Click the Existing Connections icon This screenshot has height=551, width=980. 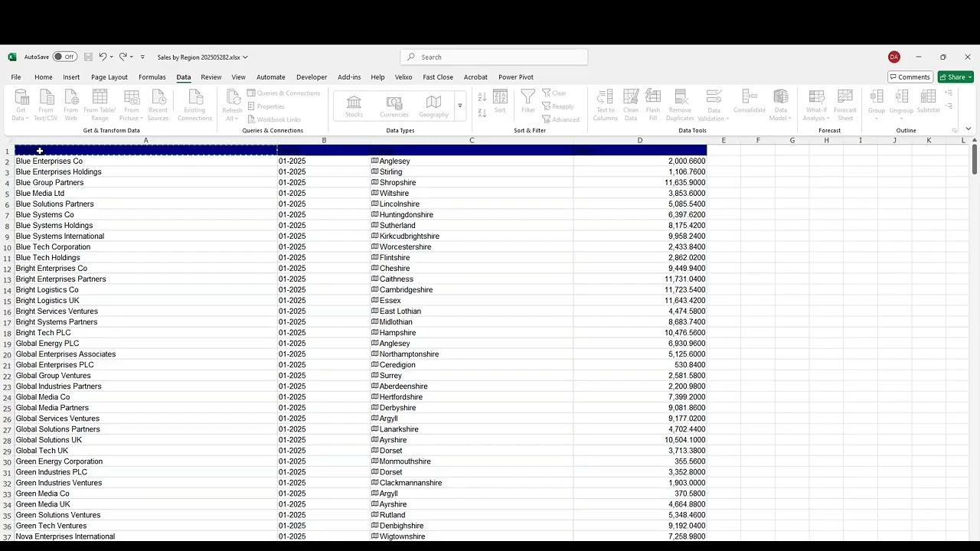click(x=194, y=105)
